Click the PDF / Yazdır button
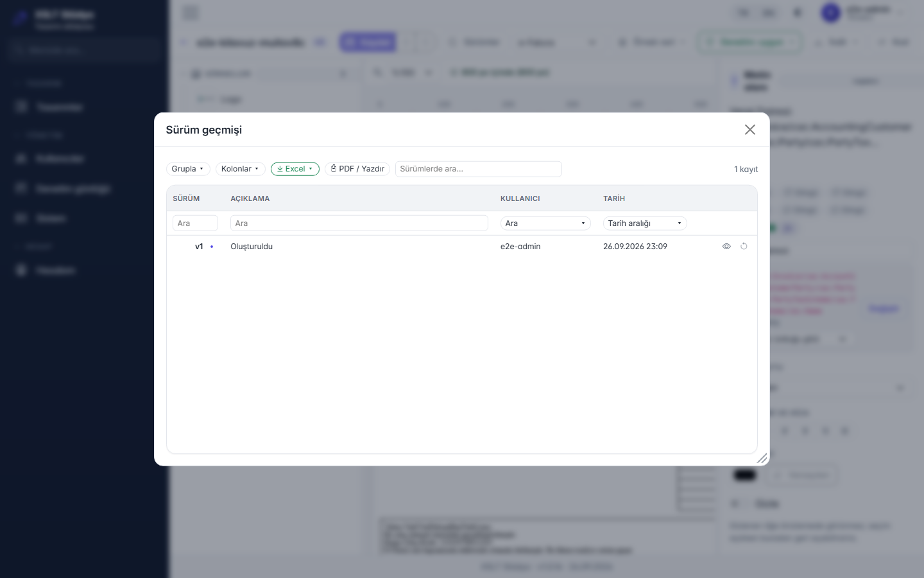 pyautogui.click(x=357, y=169)
